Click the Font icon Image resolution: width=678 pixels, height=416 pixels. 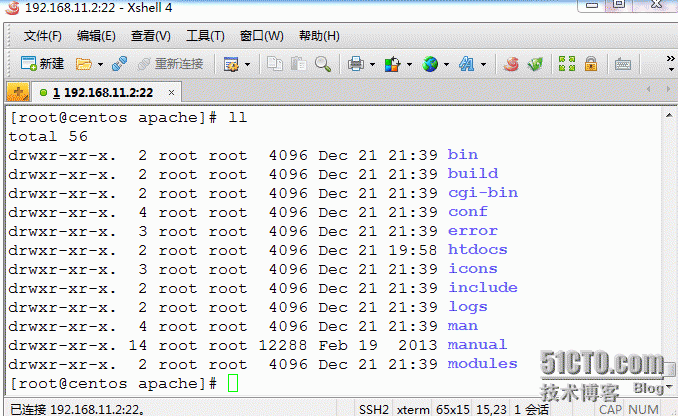[x=467, y=64]
